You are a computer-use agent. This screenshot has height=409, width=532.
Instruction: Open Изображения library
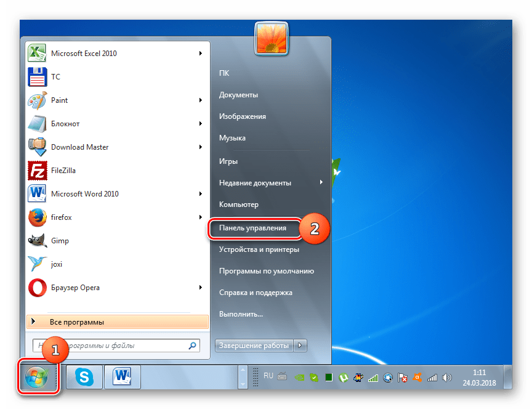click(x=243, y=116)
